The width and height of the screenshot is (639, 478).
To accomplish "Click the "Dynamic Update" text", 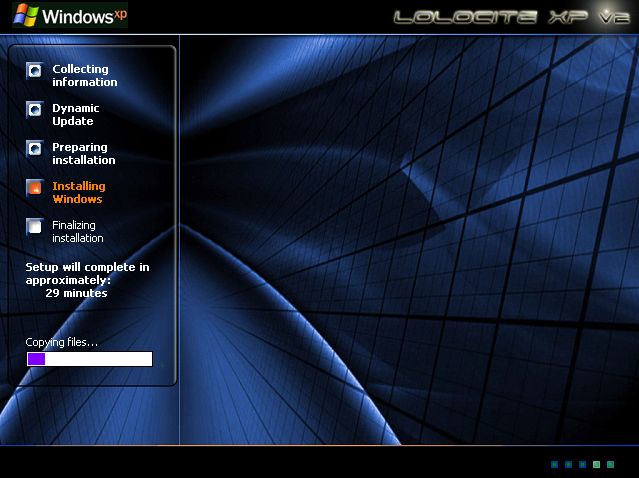I will tap(76, 115).
